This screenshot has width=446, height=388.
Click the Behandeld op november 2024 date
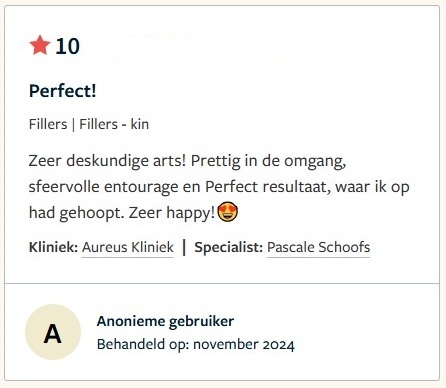[196, 344]
